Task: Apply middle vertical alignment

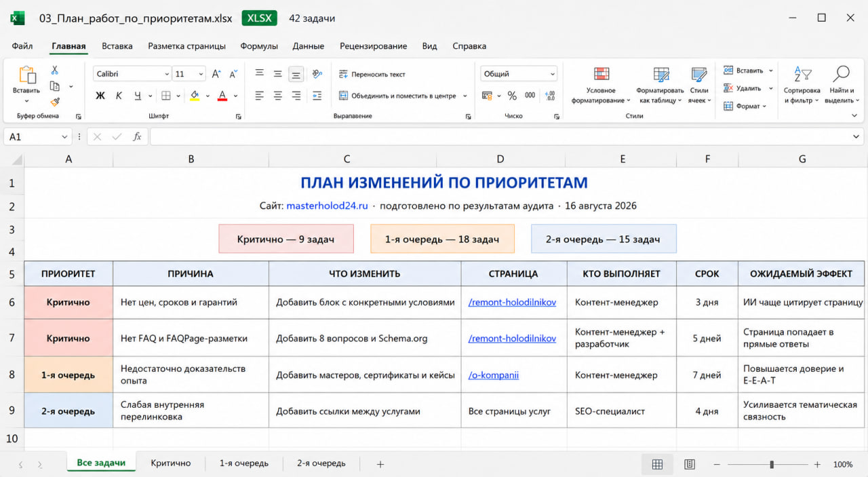Action: pos(277,74)
